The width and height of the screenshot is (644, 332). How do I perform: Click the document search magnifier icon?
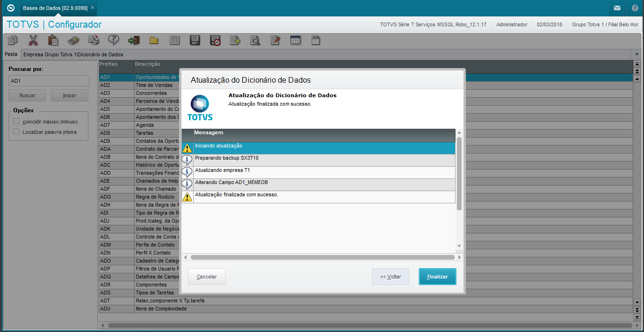255,40
